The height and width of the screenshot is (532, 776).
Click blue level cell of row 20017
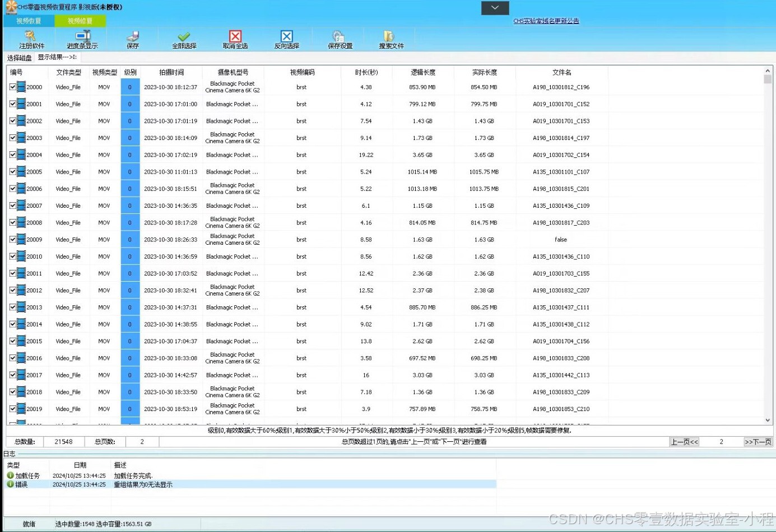point(130,375)
